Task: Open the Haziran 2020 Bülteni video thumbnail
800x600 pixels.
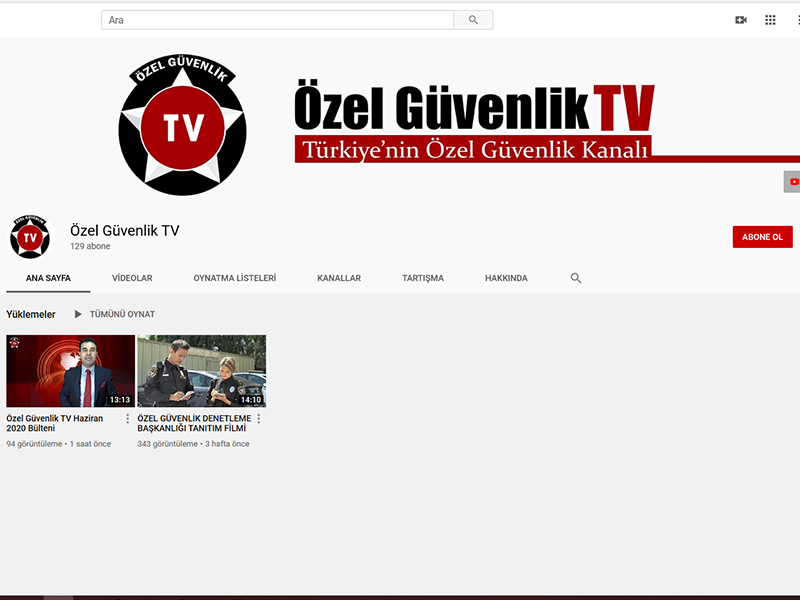Action: point(70,371)
